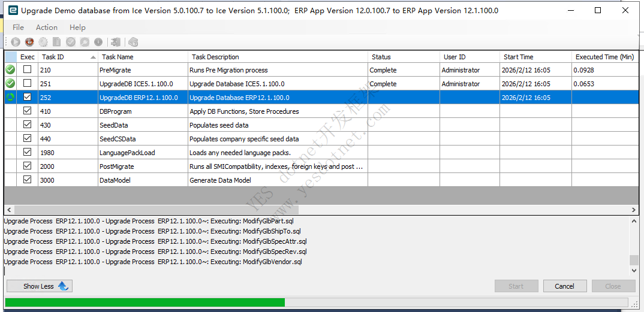Click the green complete icon for task 251

[10, 84]
